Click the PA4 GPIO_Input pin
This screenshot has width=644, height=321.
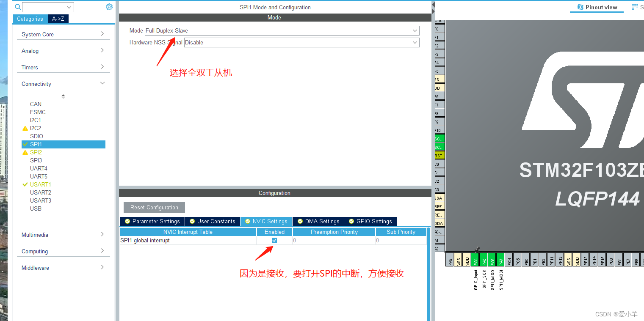click(x=475, y=260)
